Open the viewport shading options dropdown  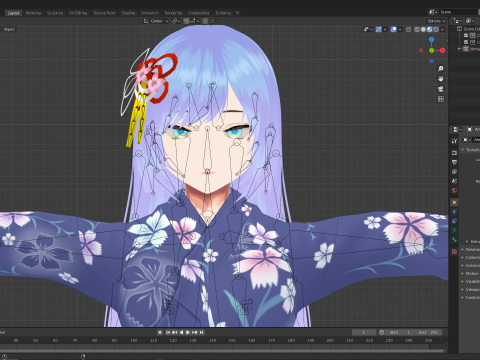(x=442, y=29)
